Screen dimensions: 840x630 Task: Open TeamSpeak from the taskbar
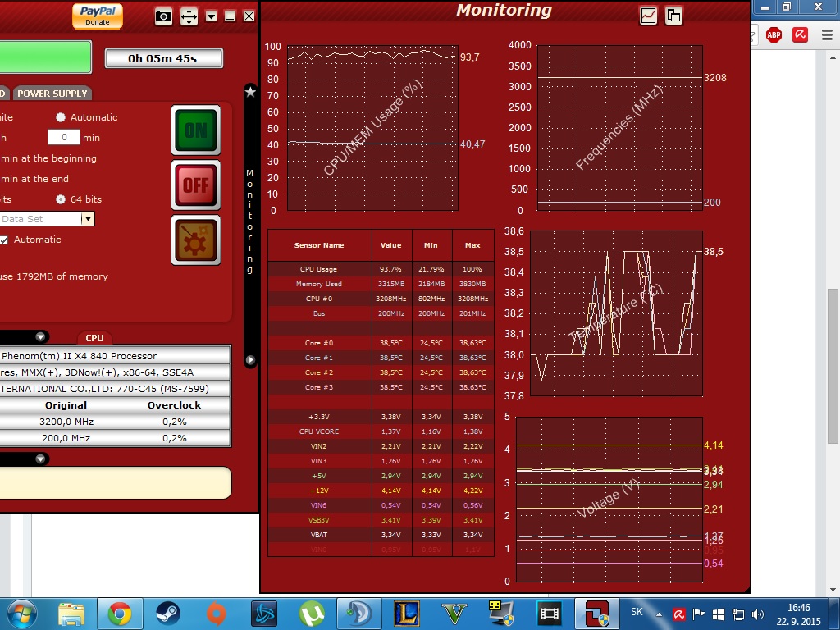(359, 614)
